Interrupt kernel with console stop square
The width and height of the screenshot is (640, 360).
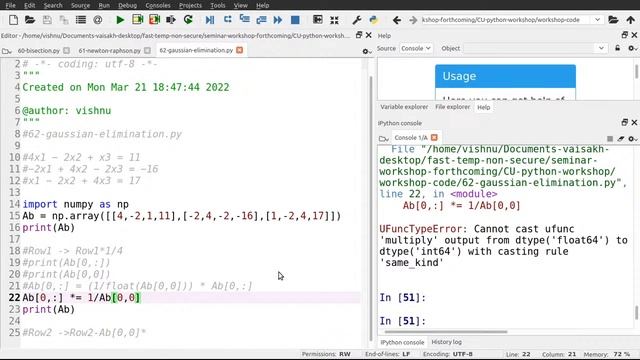click(x=610, y=139)
